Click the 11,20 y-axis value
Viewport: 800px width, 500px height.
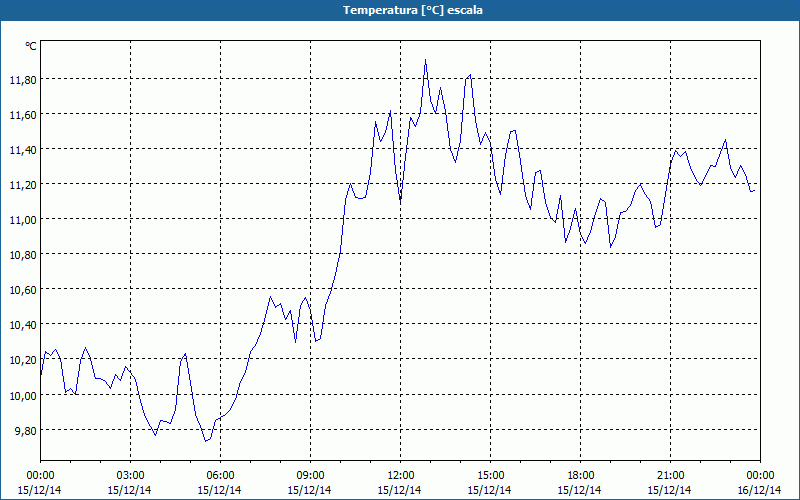[x=22, y=185]
